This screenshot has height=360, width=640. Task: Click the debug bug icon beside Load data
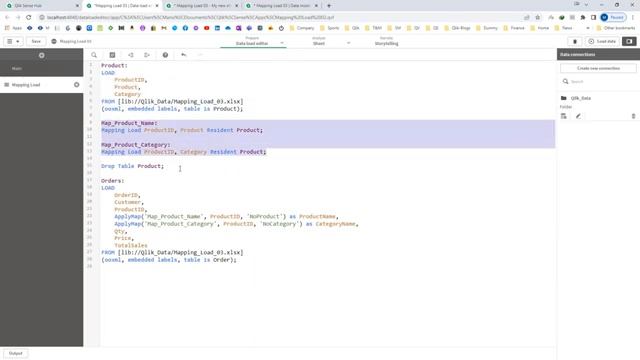pyautogui.click(x=575, y=41)
